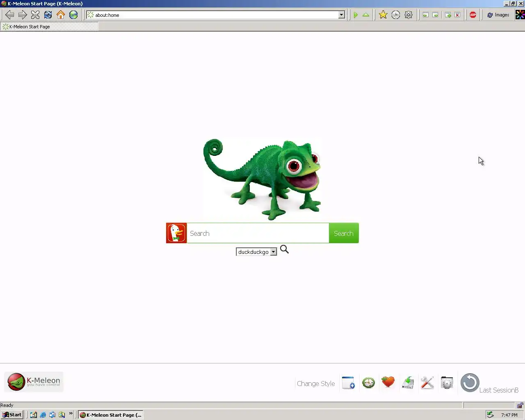Open the Home page icon
525x420 pixels.
pos(61,15)
